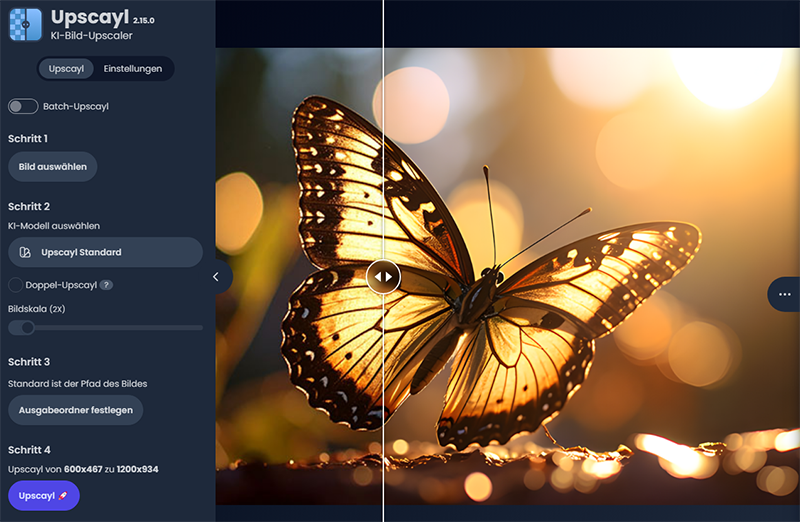Click the Bild auswählen button
Viewport: 800px width, 522px height.
[x=52, y=166]
